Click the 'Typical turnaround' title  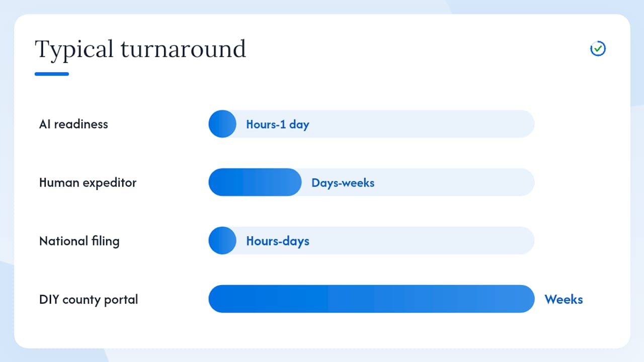[140, 49]
